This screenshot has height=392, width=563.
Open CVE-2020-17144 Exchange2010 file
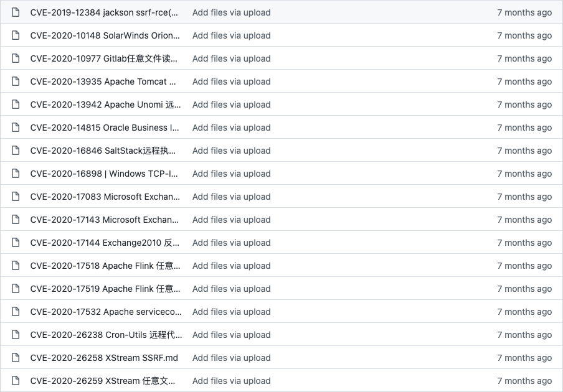pos(105,243)
